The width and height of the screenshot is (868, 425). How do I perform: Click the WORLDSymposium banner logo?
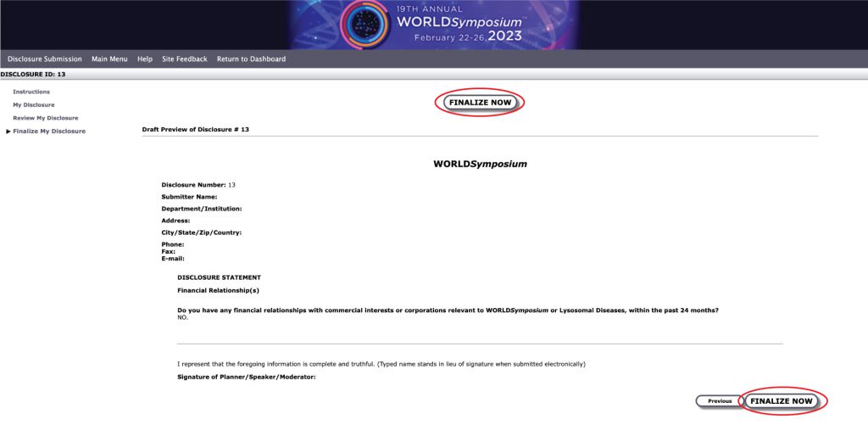coord(434,25)
